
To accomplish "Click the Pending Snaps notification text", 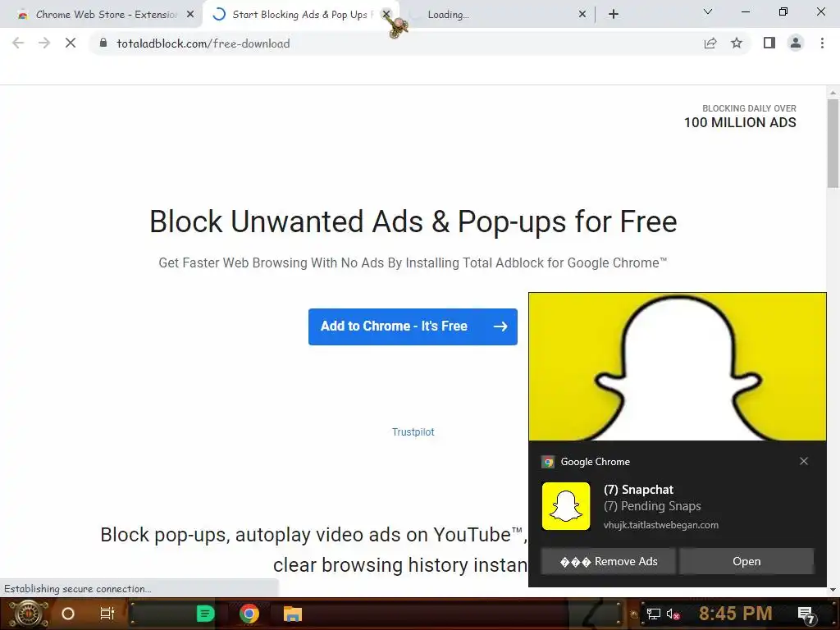I will [652, 506].
